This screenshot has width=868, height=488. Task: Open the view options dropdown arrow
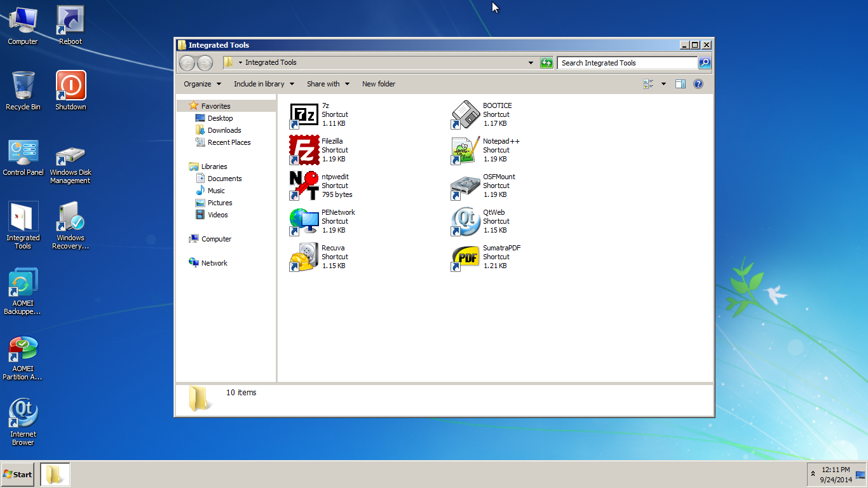[x=663, y=84]
